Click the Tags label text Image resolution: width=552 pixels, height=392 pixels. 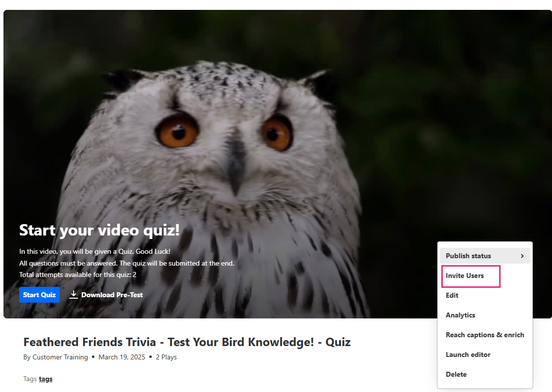30,379
